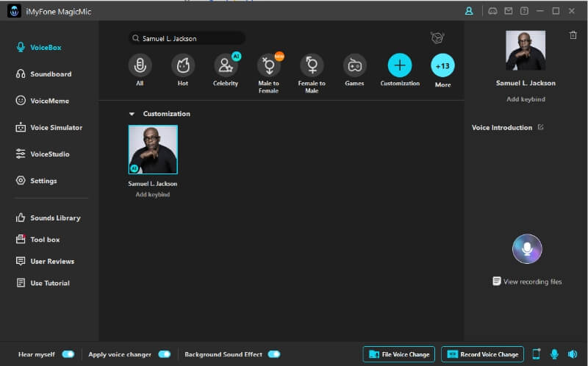Open Sounds Library
588x366 pixels.
(x=48, y=218)
